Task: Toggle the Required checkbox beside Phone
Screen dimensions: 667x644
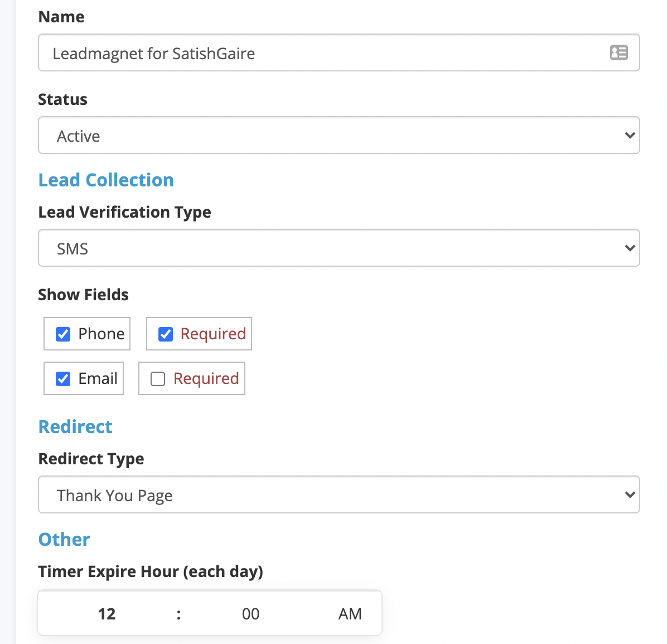Action: point(166,334)
